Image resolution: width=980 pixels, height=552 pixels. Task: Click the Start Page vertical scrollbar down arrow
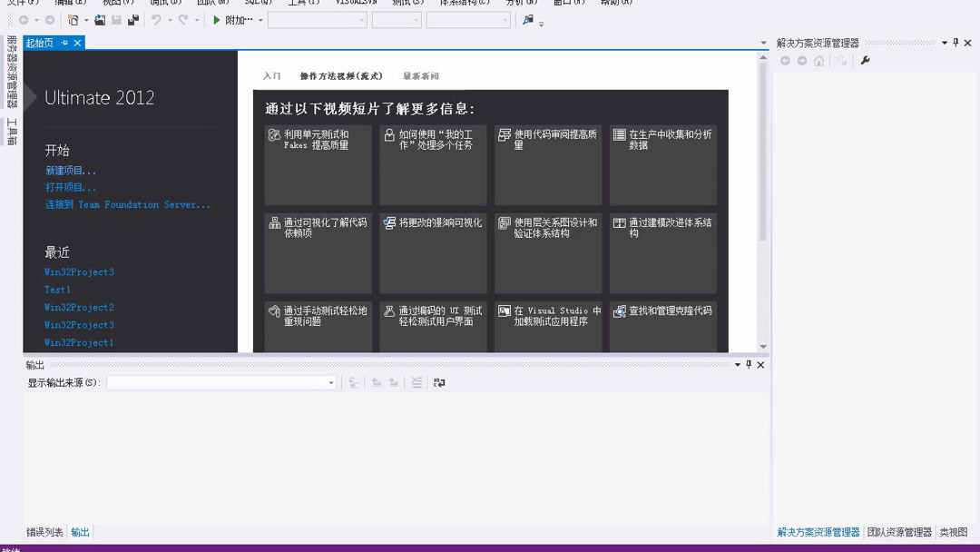tap(763, 346)
